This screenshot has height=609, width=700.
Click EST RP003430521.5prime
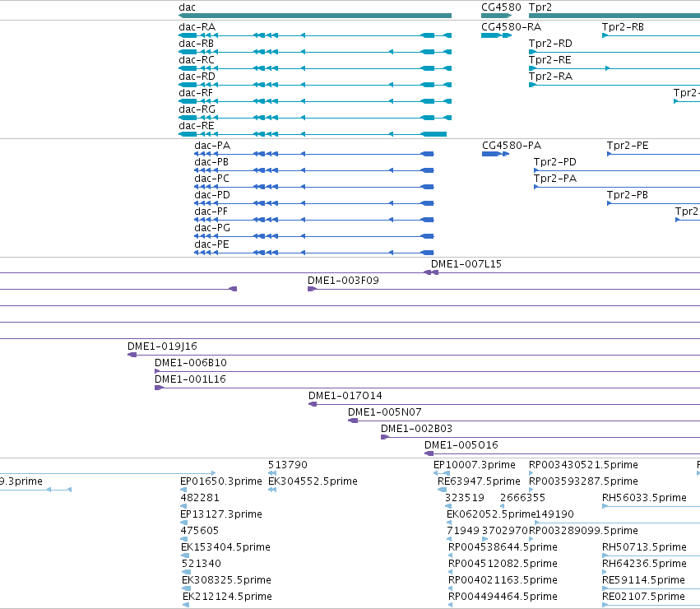[583, 465]
